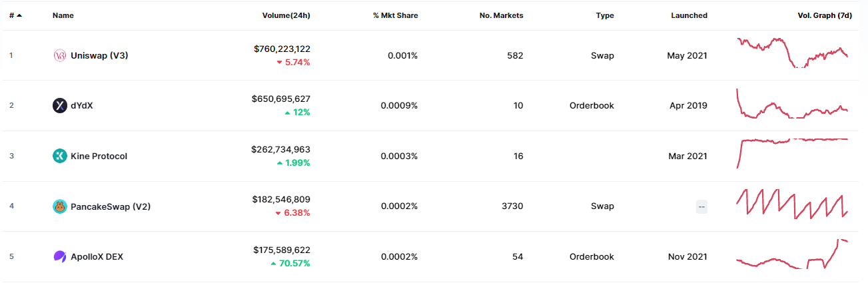The height and width of the screenshot is (285, 868).
Task: Click the Uniswap (V3) logo icon
Action: pos(60,55)
